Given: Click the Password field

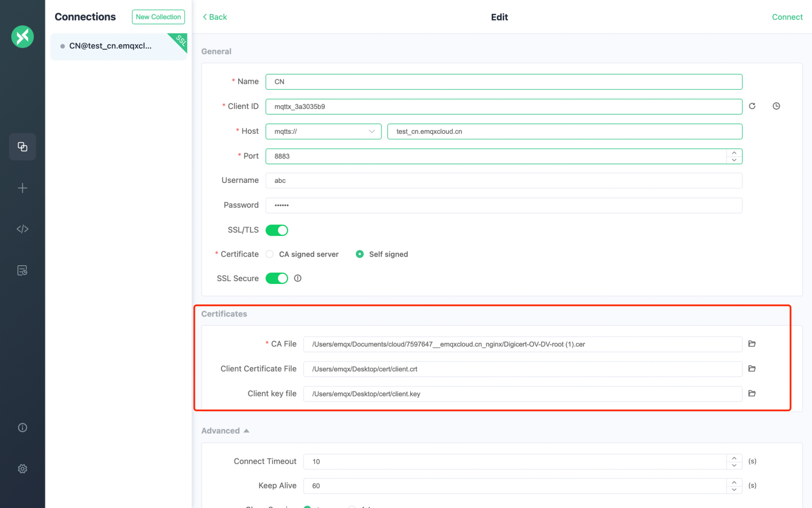Looking at the screenshot, I should [x=504, y=205].
